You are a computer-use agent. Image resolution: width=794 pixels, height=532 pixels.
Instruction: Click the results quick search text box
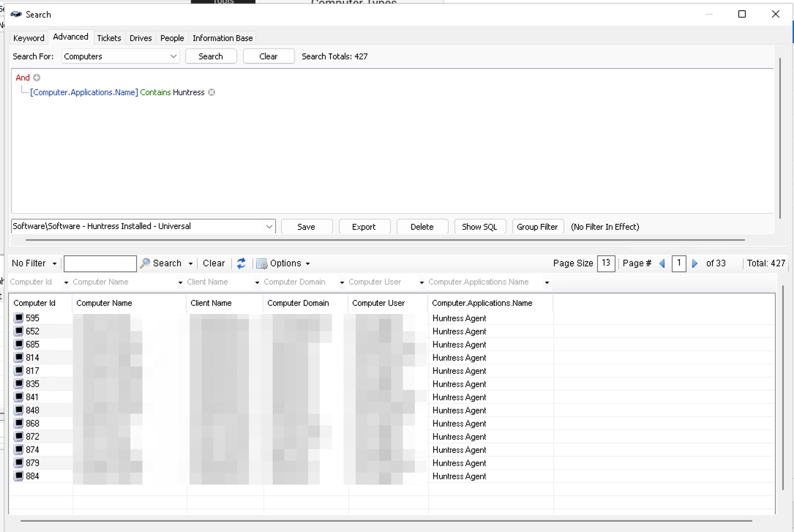click(x=100, y=263)
